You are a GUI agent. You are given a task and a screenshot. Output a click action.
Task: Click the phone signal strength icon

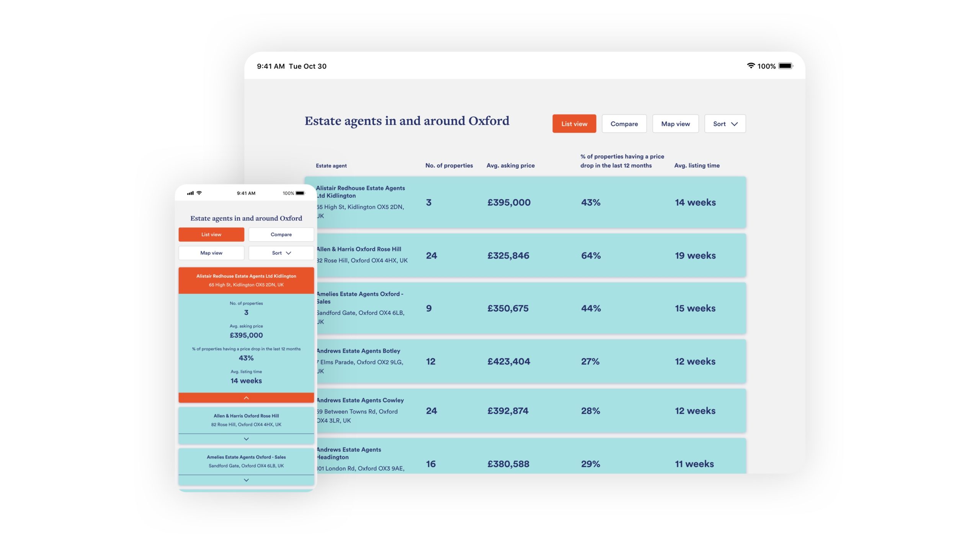click(190, 193)
